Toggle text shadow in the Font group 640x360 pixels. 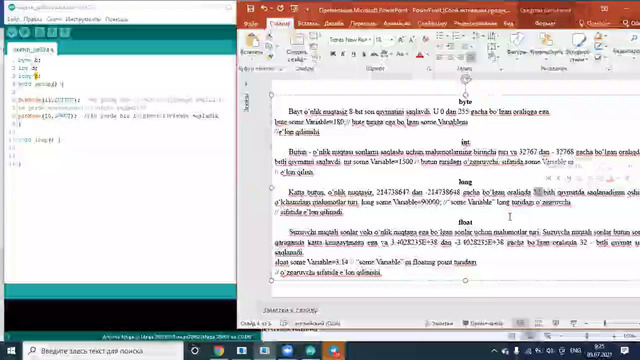pyautogui.click(x=364, y=54)
